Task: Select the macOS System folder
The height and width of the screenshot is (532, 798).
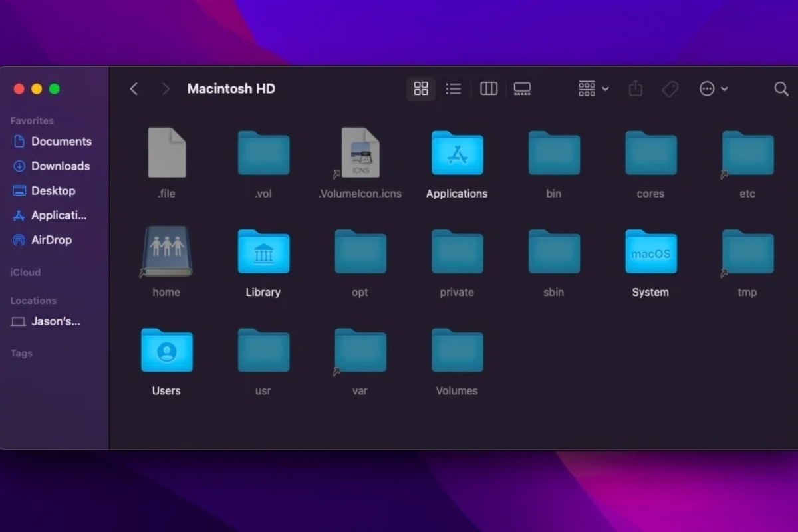Action: click(x=650, y=251)
